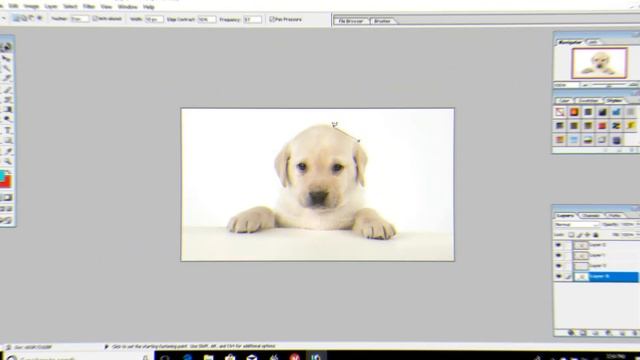Viewport: 640px width, 360px height.
Task: Open the layer Opacity value box
Action: (x=627, y=224)
